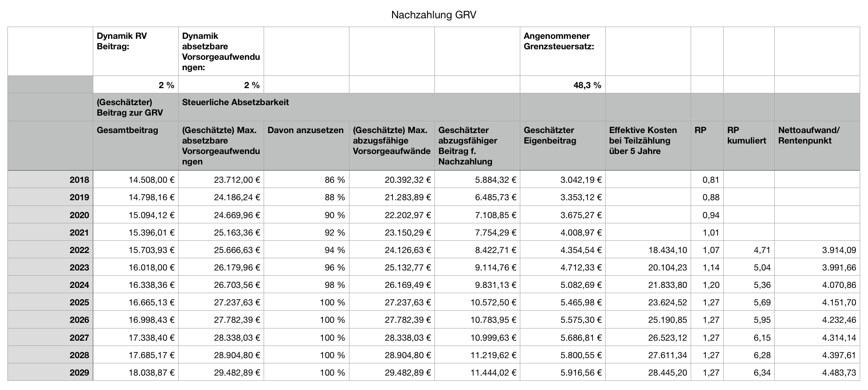Click the 2024 row header
Viewport: 868px width, 390px height.
pos(50,285)
